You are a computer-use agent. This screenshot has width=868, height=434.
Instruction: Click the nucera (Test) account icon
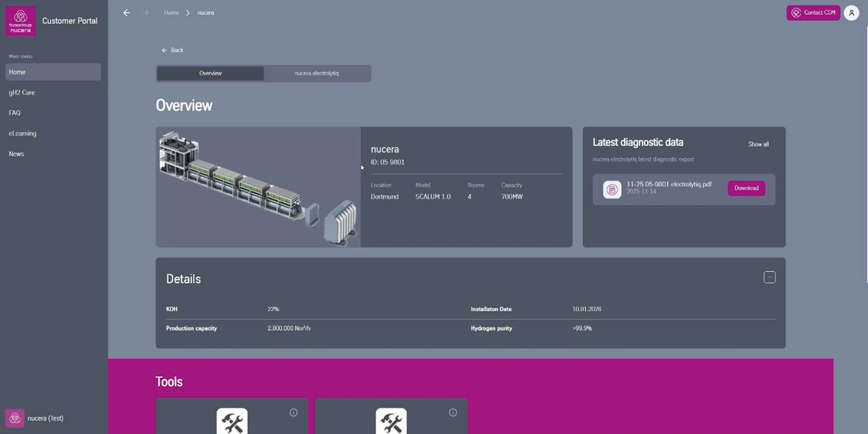15,418
